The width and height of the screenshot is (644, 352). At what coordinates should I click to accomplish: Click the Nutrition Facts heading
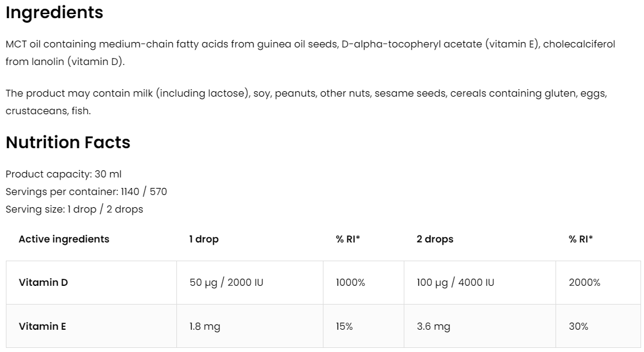(x=68, y=142)
